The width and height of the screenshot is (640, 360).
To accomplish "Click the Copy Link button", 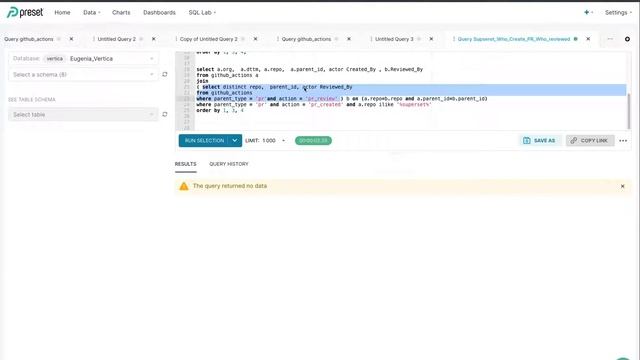I will click(x=589, y=140).
